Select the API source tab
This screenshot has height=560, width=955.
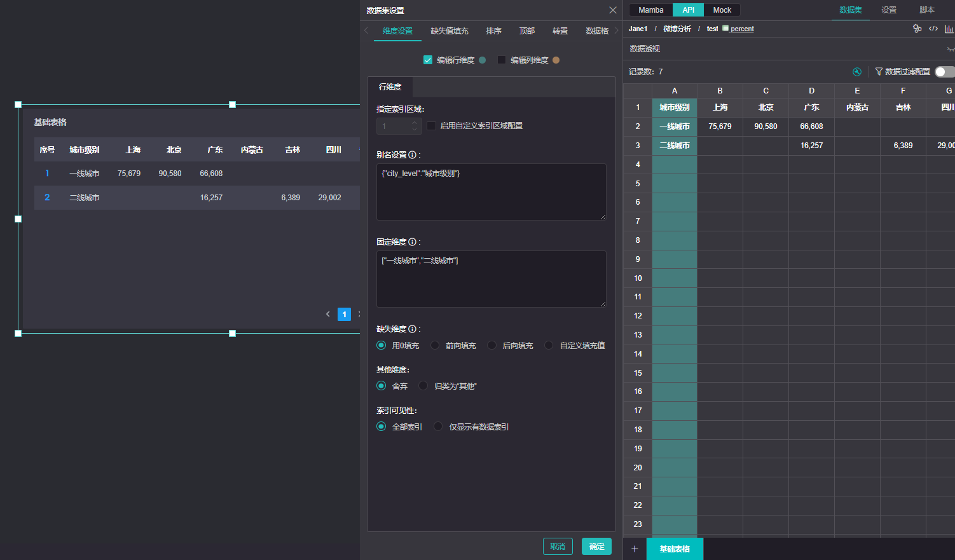(689, 10)
